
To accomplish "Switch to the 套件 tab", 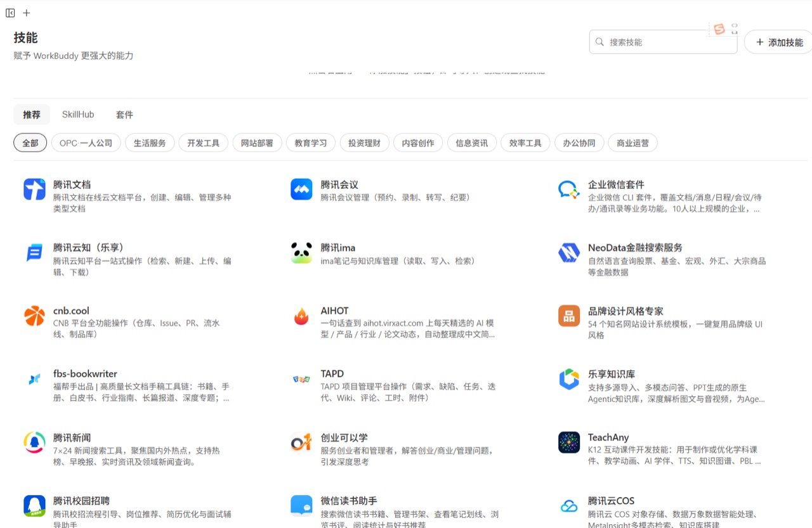I will tap(124, 115).
